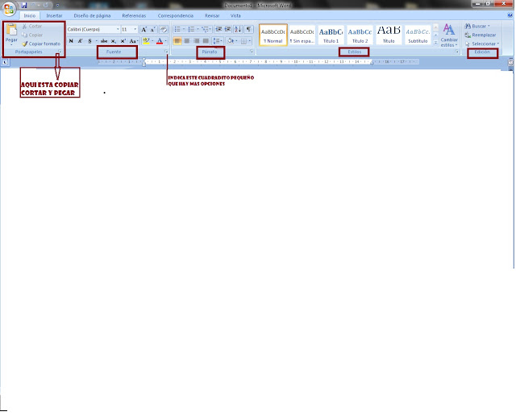This screenshot has width=516, height=420.
Task: Increase paragraph indent
Action: pos(227,29)
